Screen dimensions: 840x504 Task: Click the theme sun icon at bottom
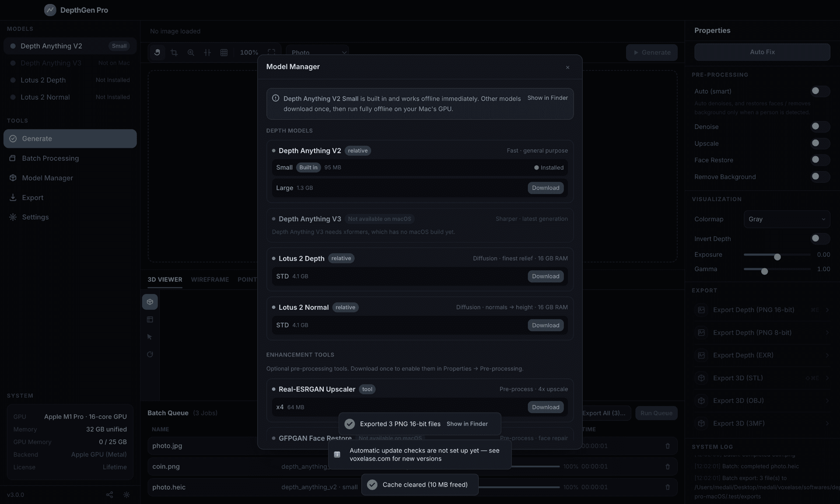[x=126, y=495]
